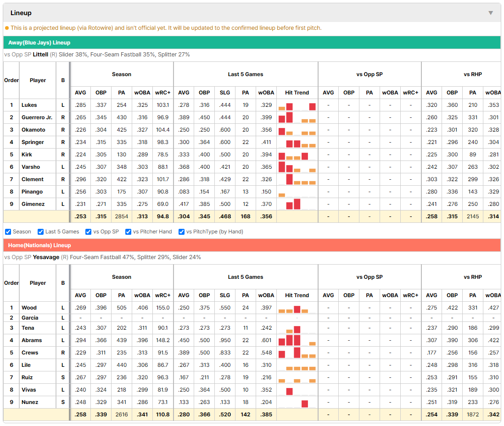Click Varsho hit trend chart

(297, 167)
